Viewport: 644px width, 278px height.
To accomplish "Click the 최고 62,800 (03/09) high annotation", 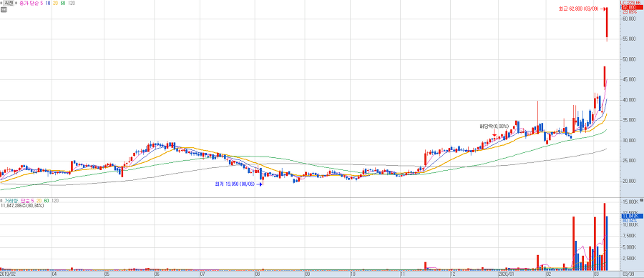I will 578,9.
